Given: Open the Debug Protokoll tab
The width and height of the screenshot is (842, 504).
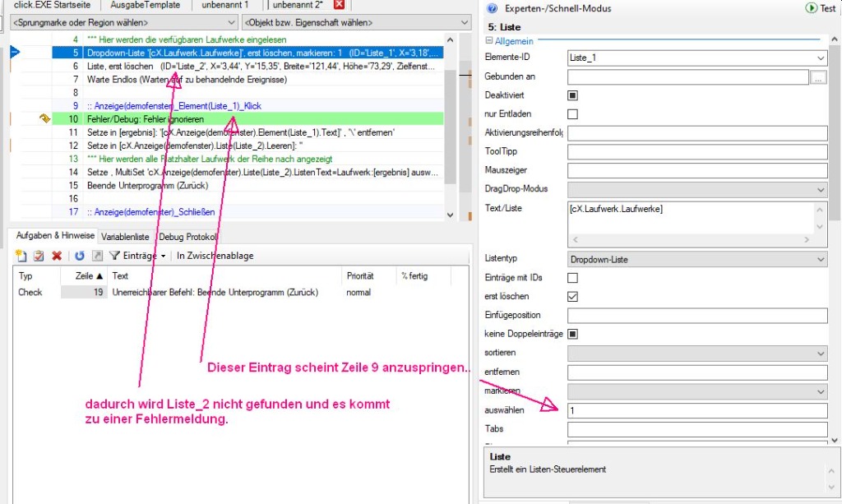Looking at the screenshot, I should 188,237.
